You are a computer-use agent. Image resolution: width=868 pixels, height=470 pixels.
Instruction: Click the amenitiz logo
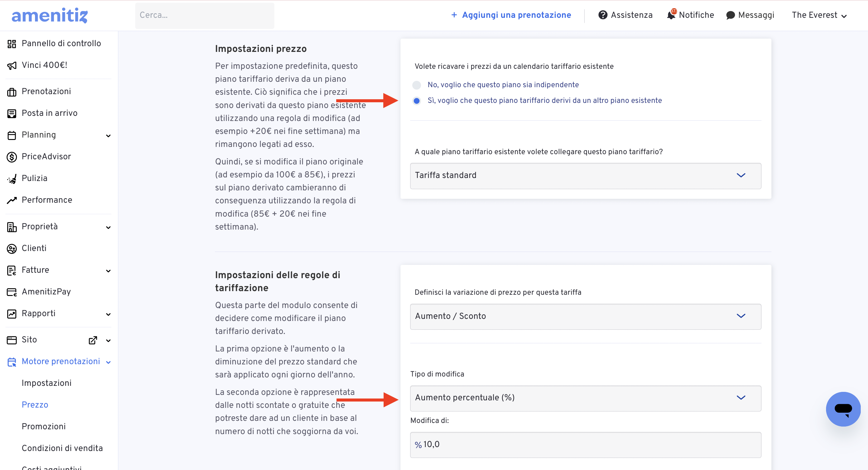point(49,15)
